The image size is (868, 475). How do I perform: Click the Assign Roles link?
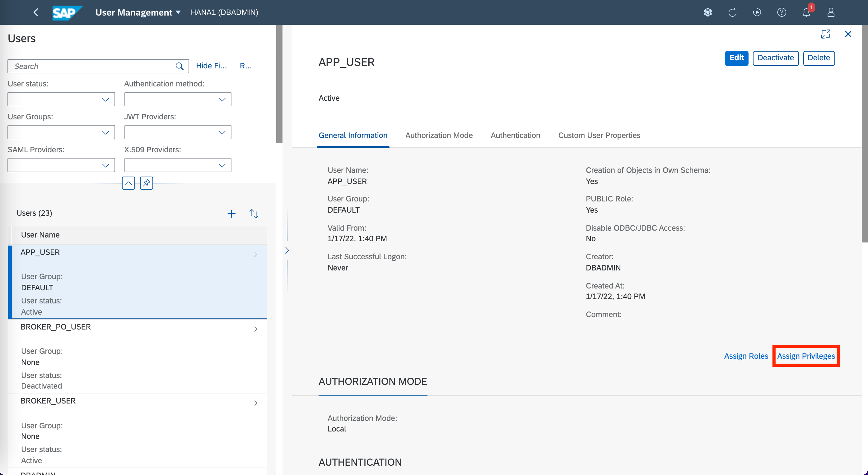[x=746, y=356]
